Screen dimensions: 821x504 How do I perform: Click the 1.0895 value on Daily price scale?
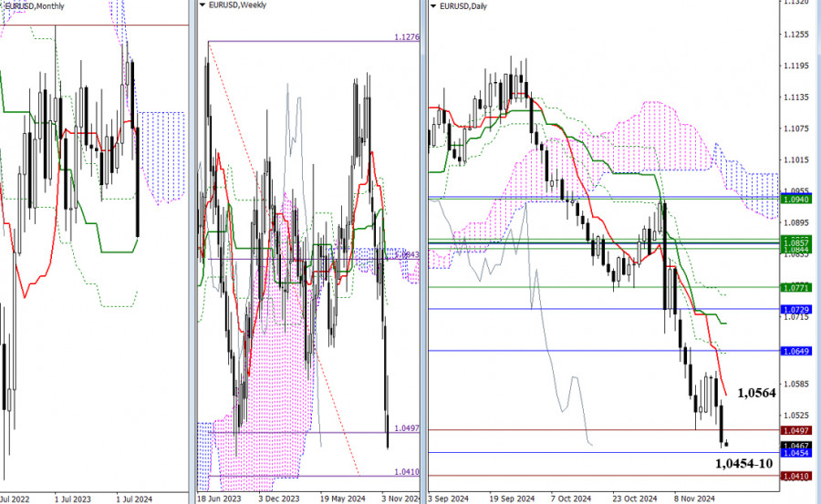pyautogui.click(x=796, y=223)
